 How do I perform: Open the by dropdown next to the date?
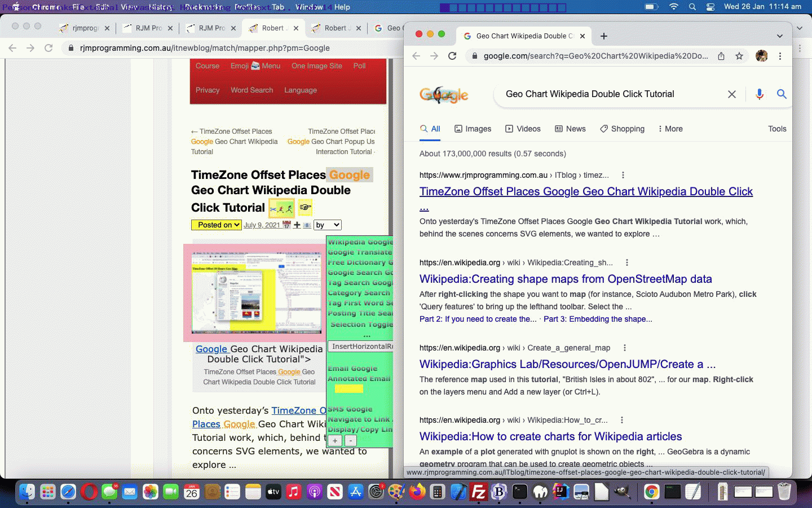[x=327, y=225]
